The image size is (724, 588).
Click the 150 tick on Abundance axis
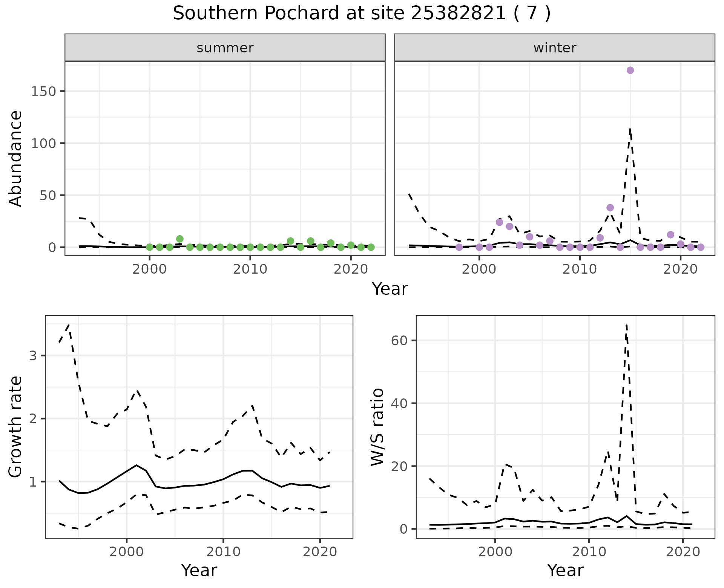coord(43,92)
